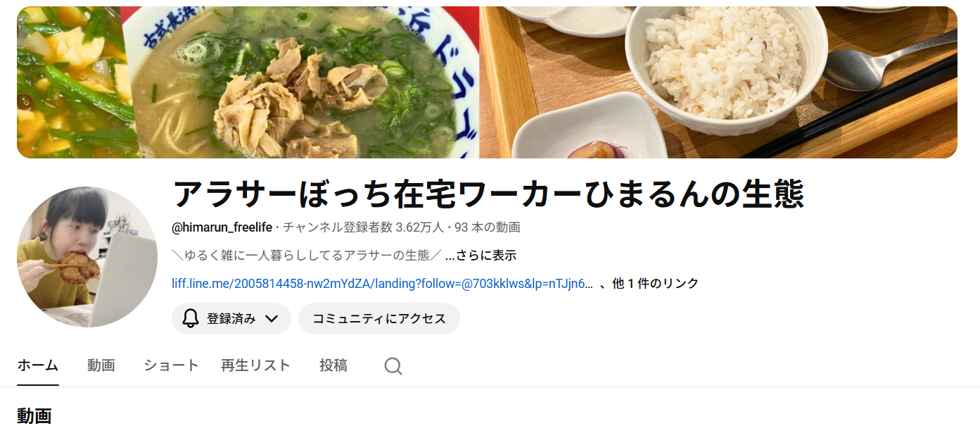980x433 pixels.
Task: Open the 登録済み subscribed dropdown button
Action: 231,319
